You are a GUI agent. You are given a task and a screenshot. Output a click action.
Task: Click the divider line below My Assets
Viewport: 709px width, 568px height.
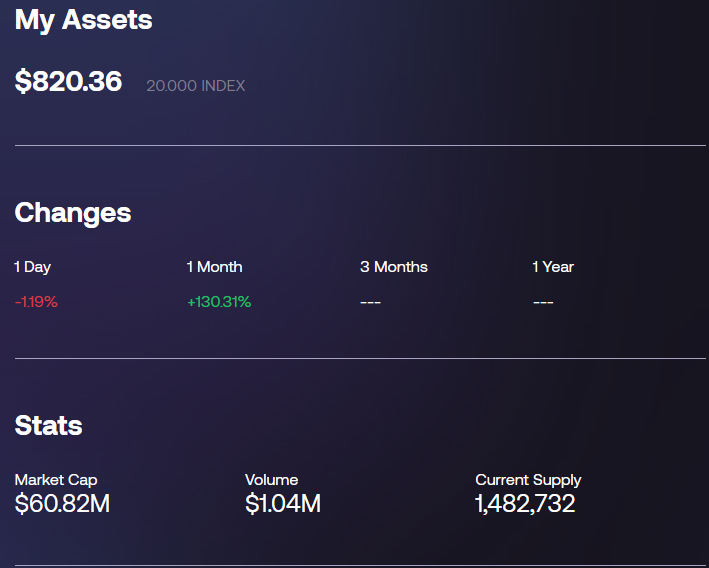click(x=360, y=146)
